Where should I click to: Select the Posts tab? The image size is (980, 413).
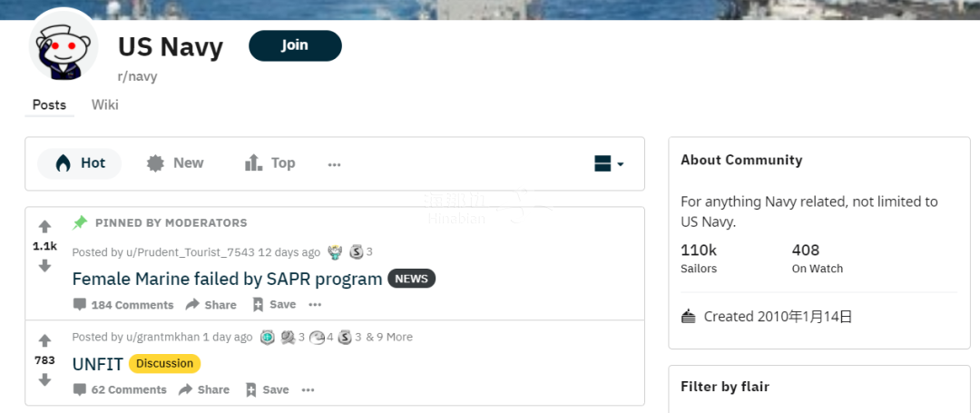pos(49,105)
